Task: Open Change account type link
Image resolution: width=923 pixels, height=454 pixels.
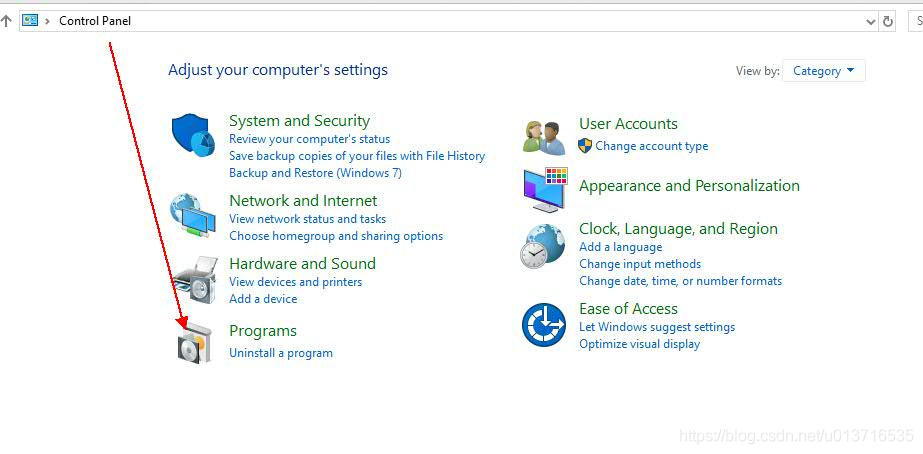Action: (651, 146)
